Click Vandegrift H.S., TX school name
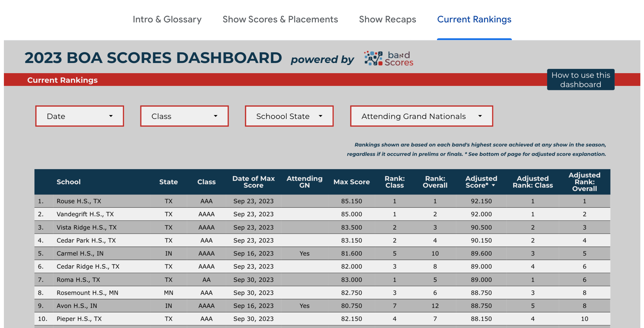Viewport: 644px width, 328px height. [85, 214]
